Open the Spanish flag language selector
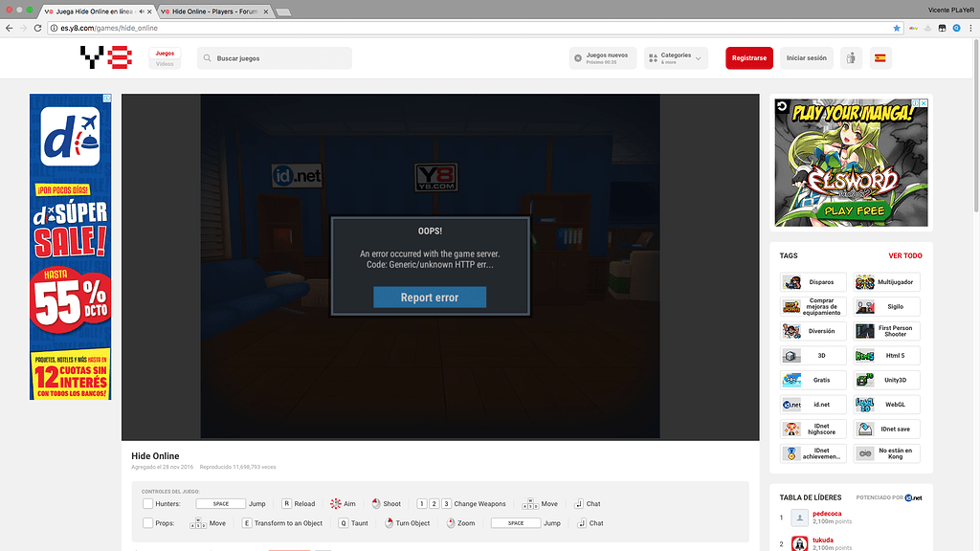This screenshot has width=980, height=551. [x=880, y=57]
